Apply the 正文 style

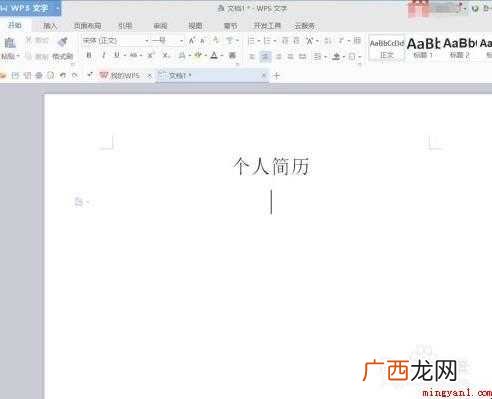pos(387,48)
